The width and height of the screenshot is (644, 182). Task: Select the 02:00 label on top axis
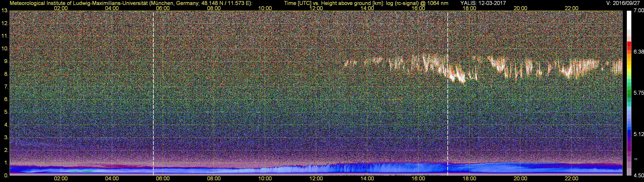tap(61, 8)
